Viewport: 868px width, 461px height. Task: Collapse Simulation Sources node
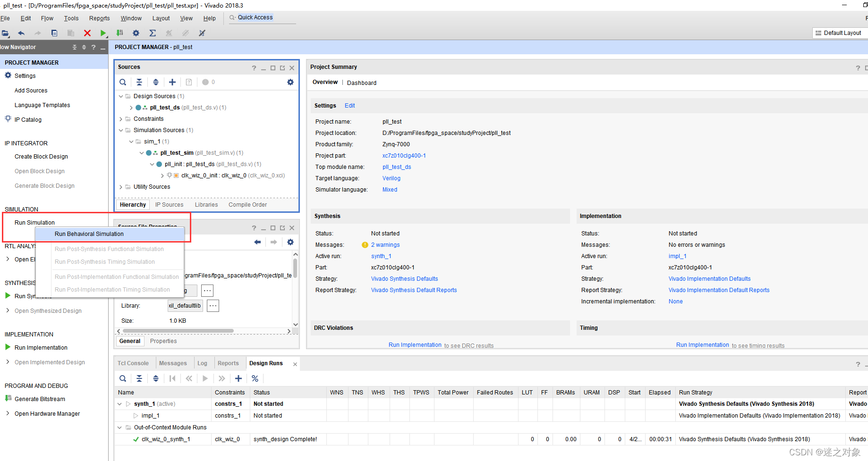[121, 130]
